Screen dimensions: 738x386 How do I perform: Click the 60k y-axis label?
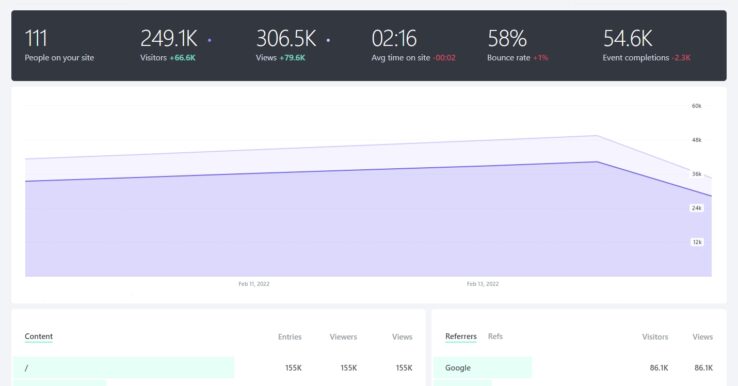tap(697, 106)
